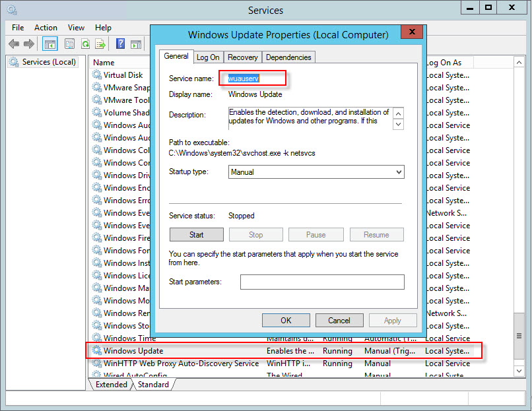The height and width of the screenshot is (411, 532).
Task: Click the Refresh toolbar icon
Action: [x=86, y=44]
